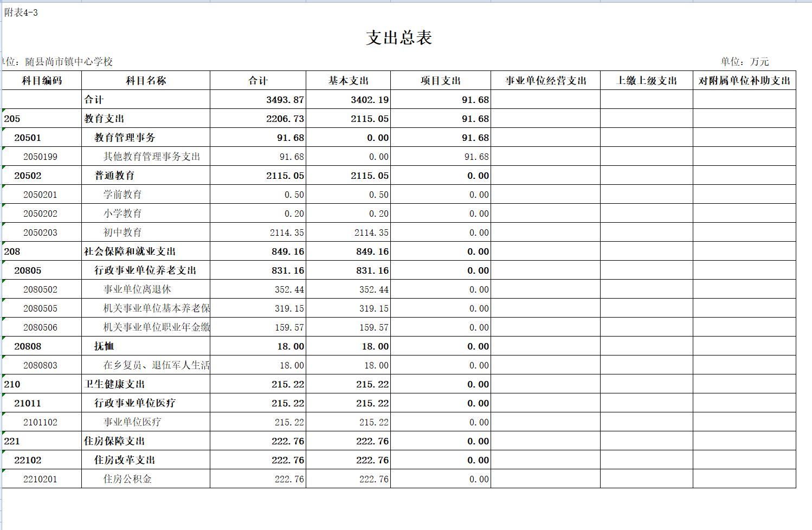Click the 住房公积金 cell
The height and width of the screenshot is (530, 812).
tap(146, 479)
